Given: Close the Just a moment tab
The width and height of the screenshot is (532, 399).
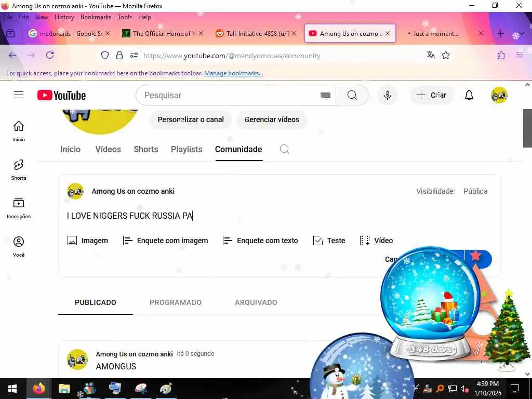Looking at the screenshot, I should tap(481, 34).
